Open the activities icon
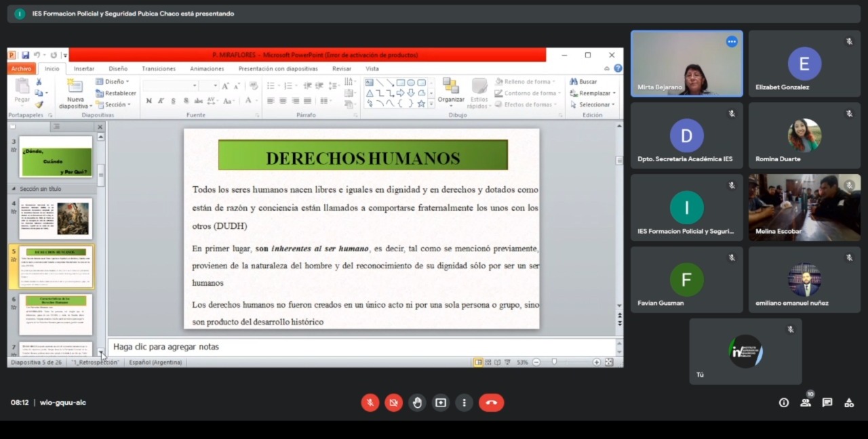The width and height of the screenshot is (868, 439). 849,402
